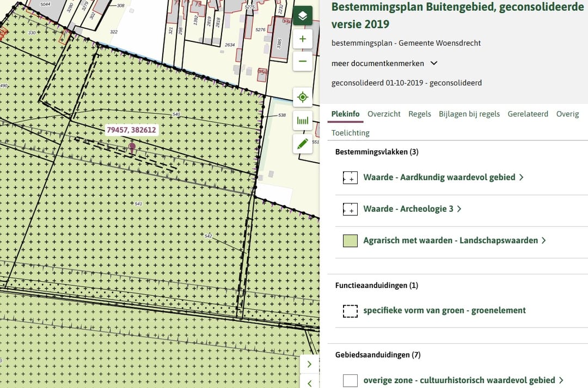Open the measure tool

(303, 120)
